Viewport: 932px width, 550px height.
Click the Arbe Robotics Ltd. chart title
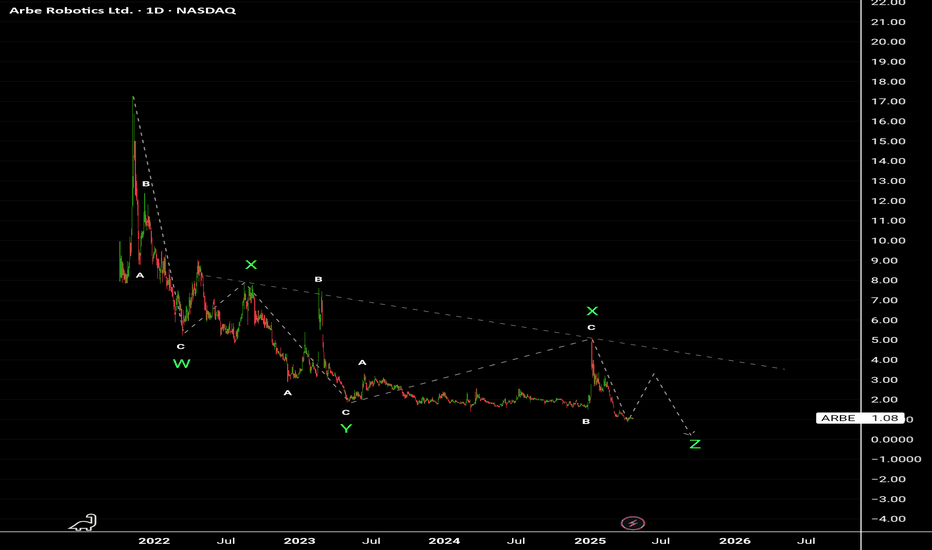click(x=122, y=11)
